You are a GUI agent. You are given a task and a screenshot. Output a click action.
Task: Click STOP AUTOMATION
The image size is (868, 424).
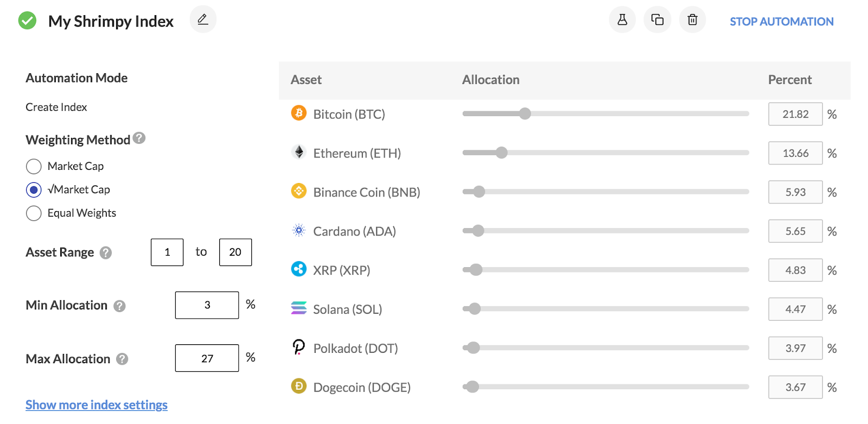[781, 22]
